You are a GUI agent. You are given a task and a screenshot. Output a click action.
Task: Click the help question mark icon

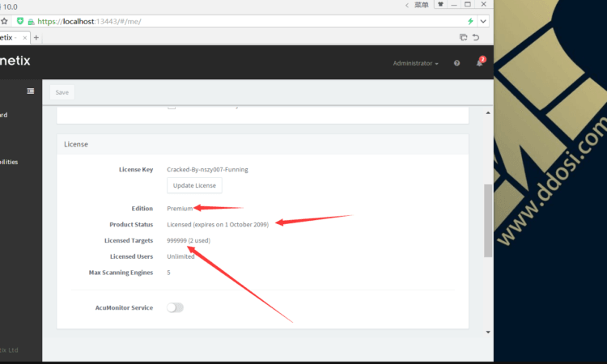coord(456,63)
